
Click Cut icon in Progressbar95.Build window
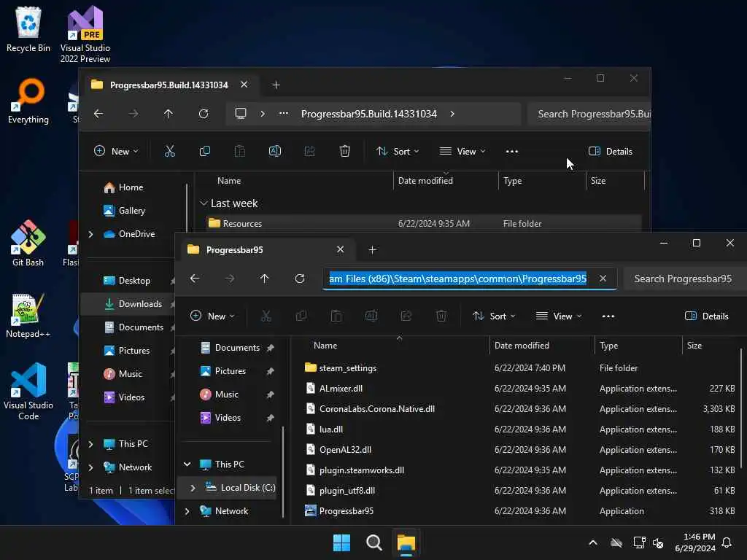[x=169, y=152]
